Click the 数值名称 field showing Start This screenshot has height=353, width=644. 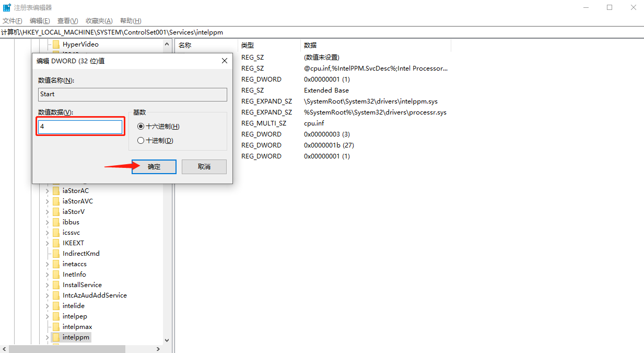click(x=133, y=94)
